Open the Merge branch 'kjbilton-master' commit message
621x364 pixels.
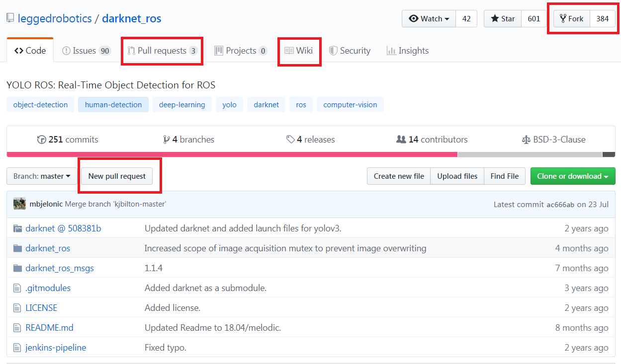[115, 204]
